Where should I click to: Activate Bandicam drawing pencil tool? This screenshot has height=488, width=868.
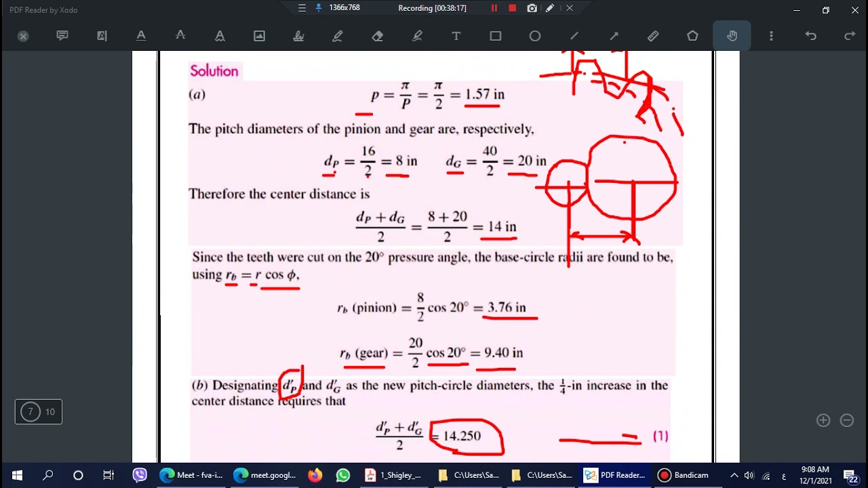tap(550, 8)
